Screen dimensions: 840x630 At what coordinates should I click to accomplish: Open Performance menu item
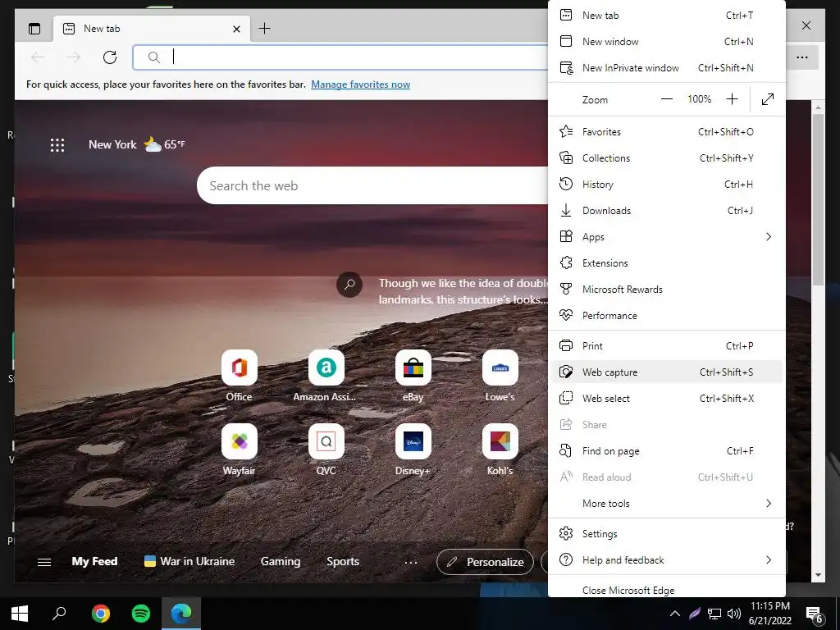pos(666,316)
